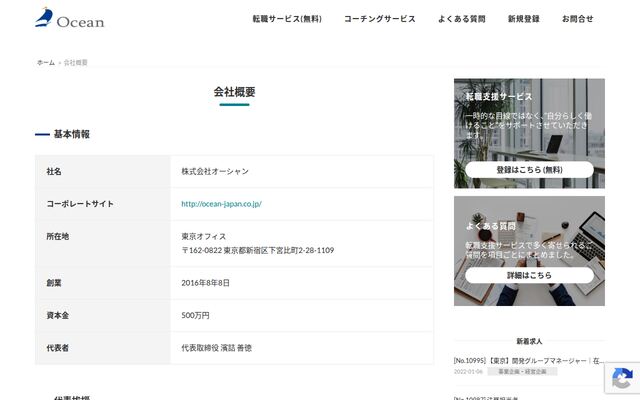Select the 2016年8年8日 founding date

(x=205, y=283)
